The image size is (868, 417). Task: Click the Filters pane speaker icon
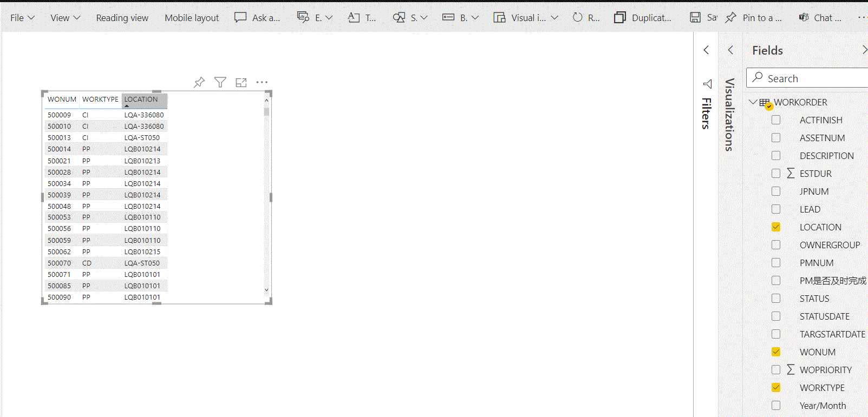(x=707, y=84)
